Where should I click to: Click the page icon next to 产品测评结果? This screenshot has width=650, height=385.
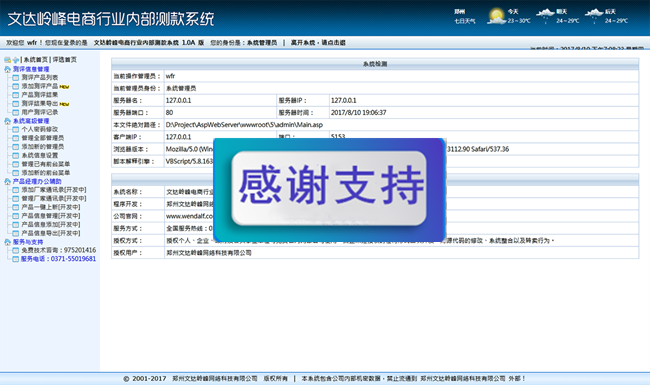pos(15,95)
